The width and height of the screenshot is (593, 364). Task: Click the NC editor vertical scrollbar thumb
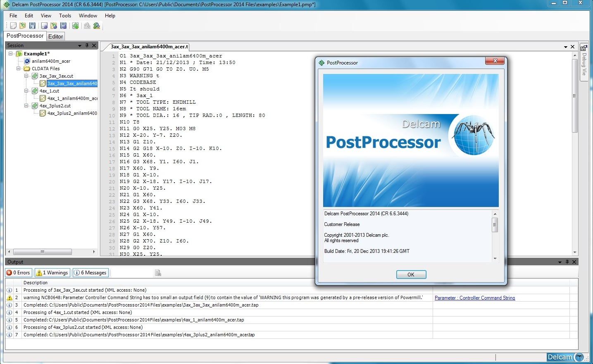pyautogui.click(x=574, y=95)
